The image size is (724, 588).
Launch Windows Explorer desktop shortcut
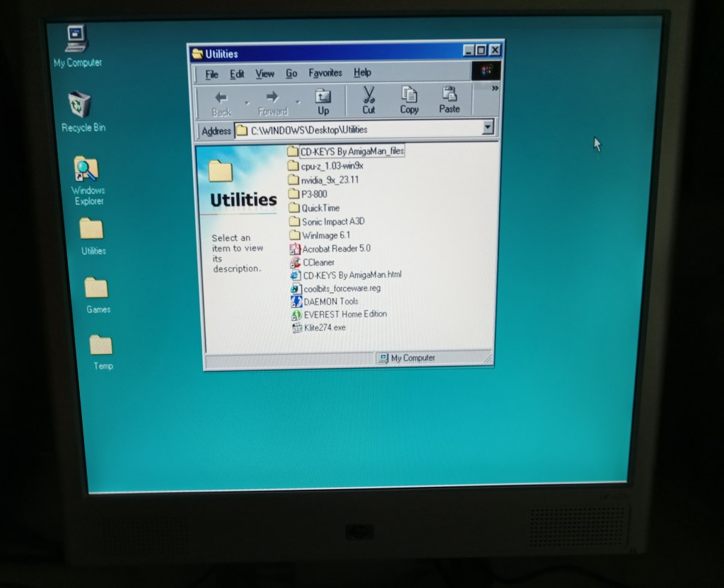coord(86,170)
